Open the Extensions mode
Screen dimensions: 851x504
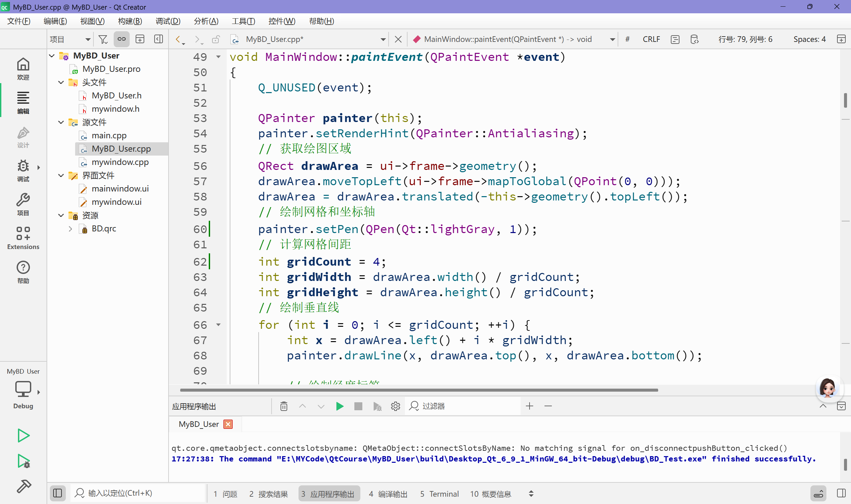[23, 238]
